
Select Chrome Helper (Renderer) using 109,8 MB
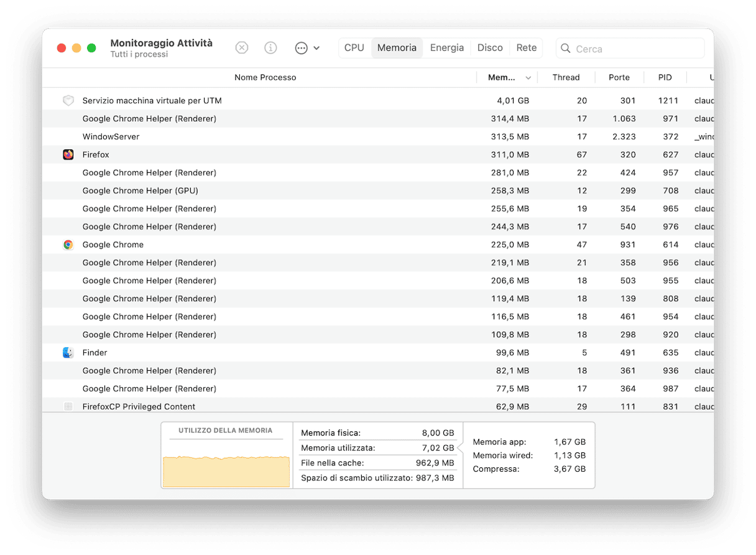tap(378, 335)
